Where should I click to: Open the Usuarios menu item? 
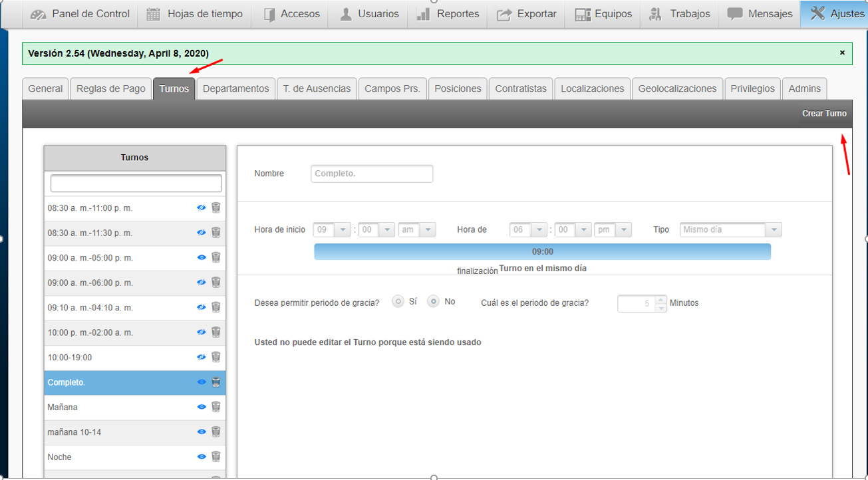[x=368, y=14]
